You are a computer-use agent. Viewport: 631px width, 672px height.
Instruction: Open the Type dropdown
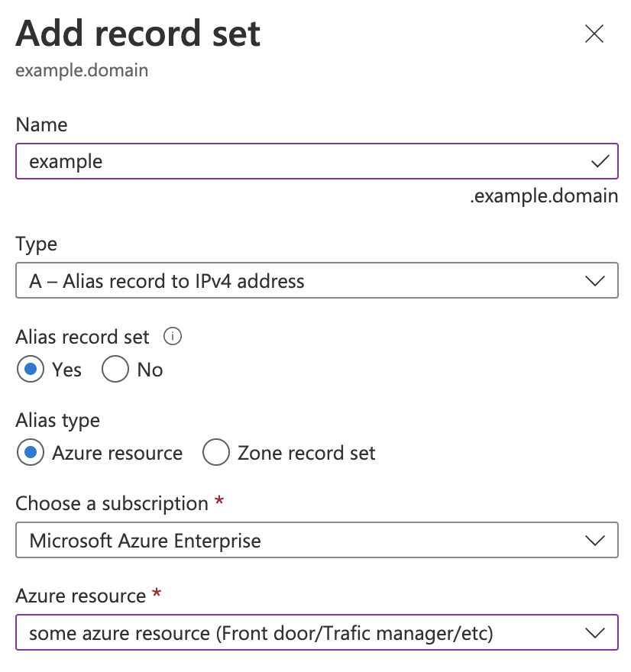point(317,281)
